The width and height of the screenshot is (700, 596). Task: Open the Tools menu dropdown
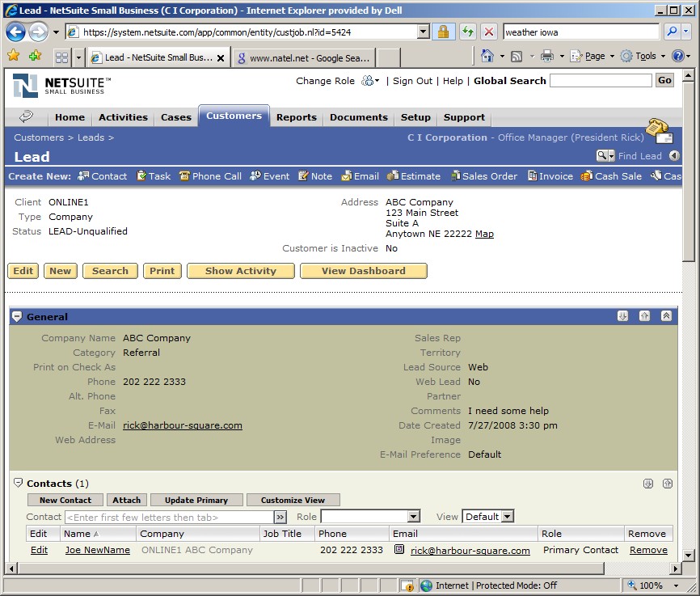(x=643, y=56)
